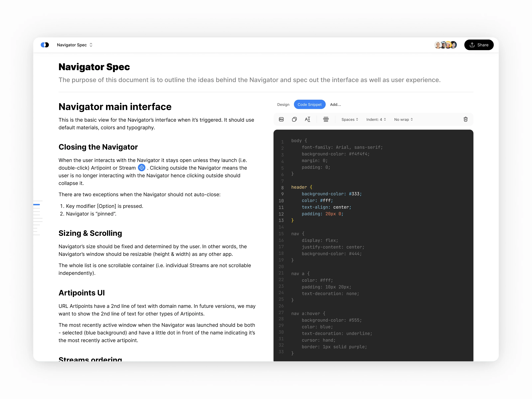Viewport: 532px width, 399px height.
Task: Click line 8 'header {' in code
Action: coord(301,187)
